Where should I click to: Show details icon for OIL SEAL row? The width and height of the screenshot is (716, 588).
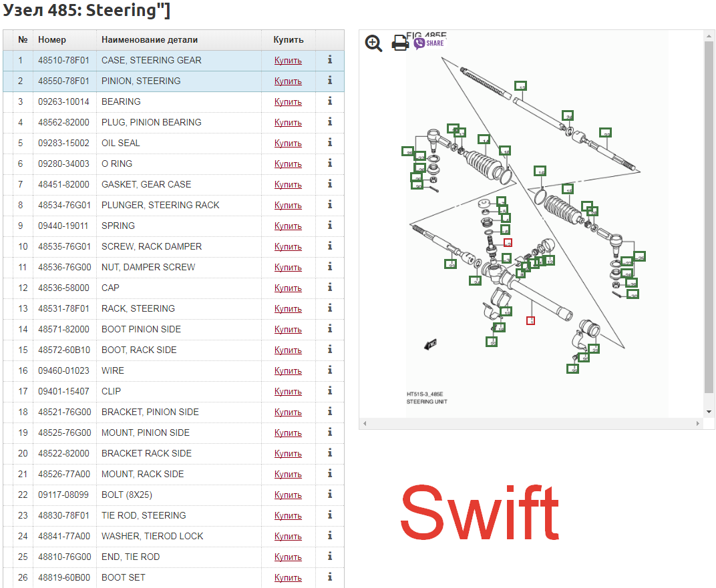pyautogui.click(x=330, y=143)
